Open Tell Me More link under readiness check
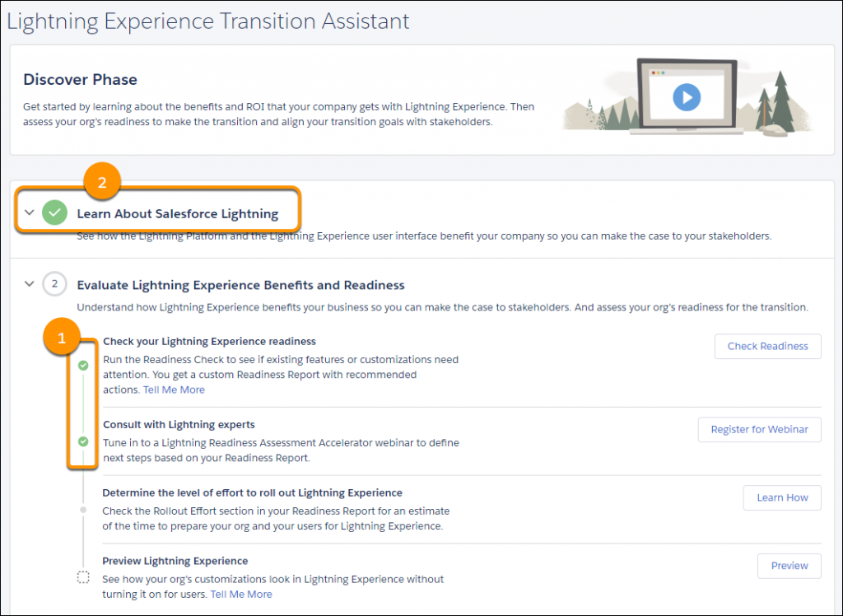The width and height of the screenshot is (843, 616). tap(174, 390)
